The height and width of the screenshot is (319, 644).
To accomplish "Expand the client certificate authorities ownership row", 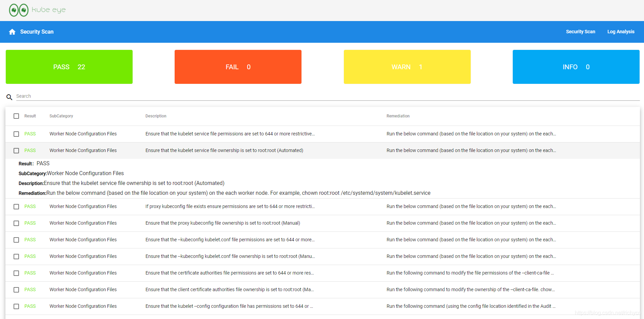I will (323, 290).
